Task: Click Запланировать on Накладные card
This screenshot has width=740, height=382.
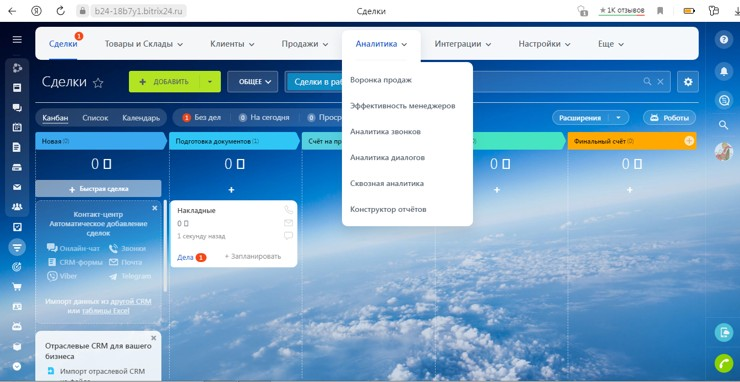Action: [252, 256]
